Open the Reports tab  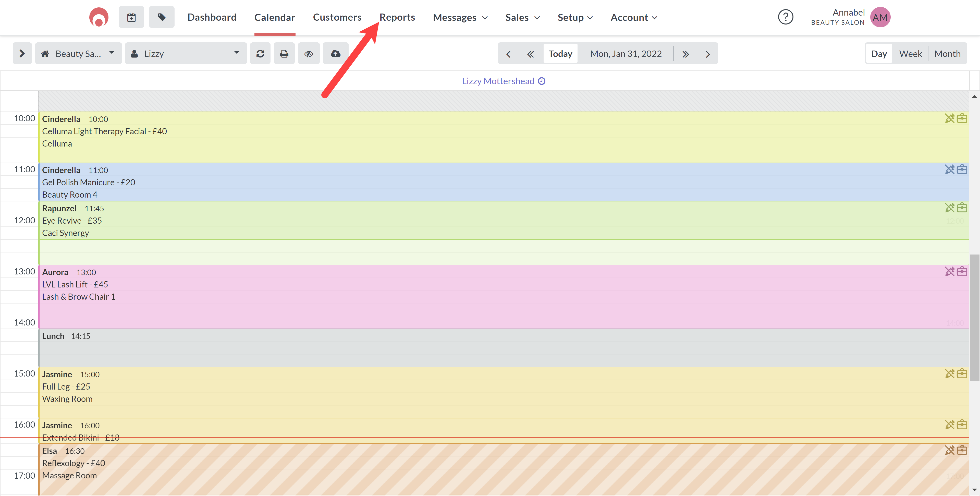point(397,18)
